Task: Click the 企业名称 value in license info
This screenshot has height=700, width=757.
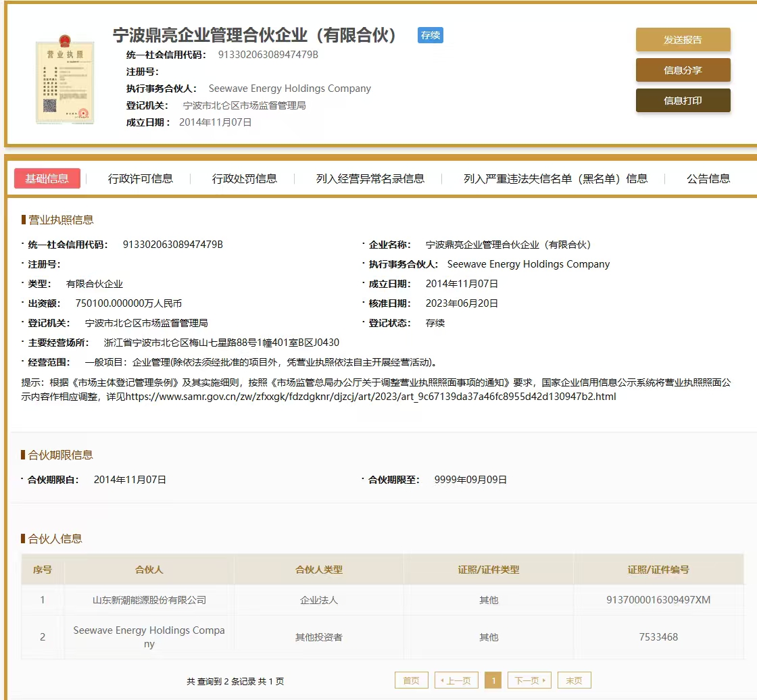Action: point(508,245)
